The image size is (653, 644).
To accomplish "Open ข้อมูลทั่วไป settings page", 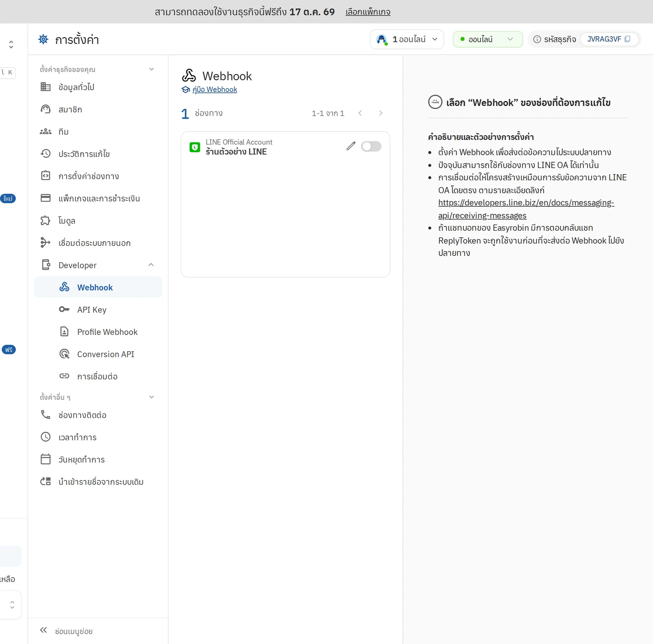I will click(98, 87).
